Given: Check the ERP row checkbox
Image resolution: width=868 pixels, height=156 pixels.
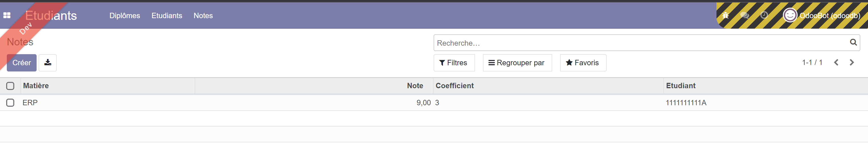Looking at the screenshot, I should pyautogui.click(x=10, y=103).
